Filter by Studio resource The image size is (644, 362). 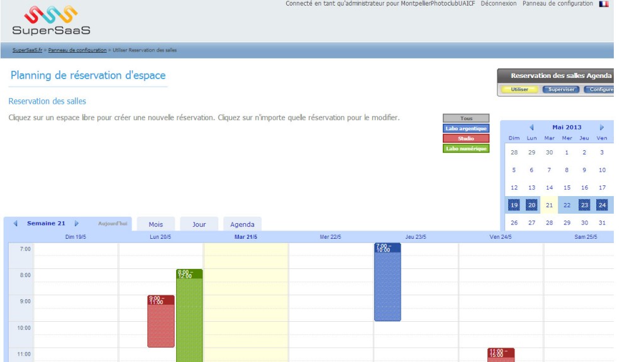(466, 138)
